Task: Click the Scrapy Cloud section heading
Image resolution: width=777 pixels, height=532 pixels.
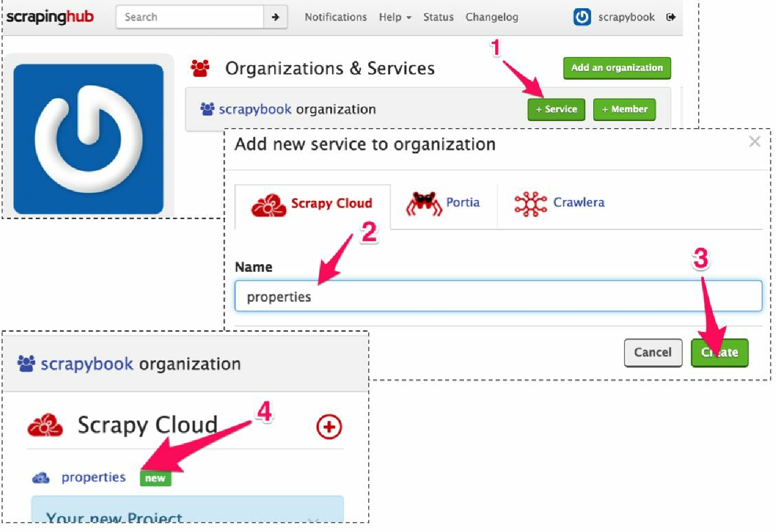Action: coord(147,425)
